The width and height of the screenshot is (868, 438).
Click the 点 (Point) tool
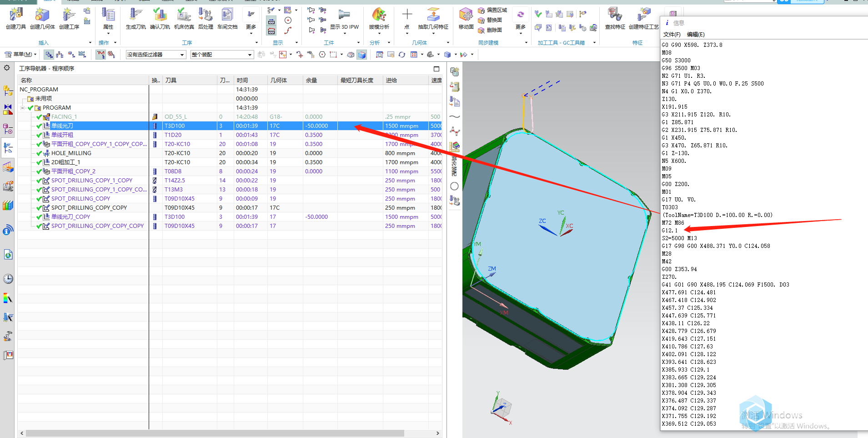pos(407,15)
